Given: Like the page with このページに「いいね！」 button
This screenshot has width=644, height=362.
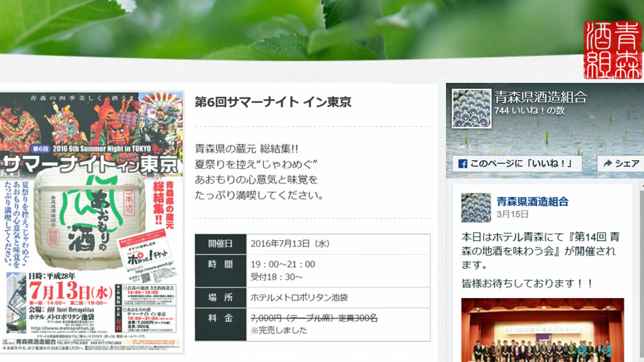Looking at the screenshot, I should click(x=517, y=163).
